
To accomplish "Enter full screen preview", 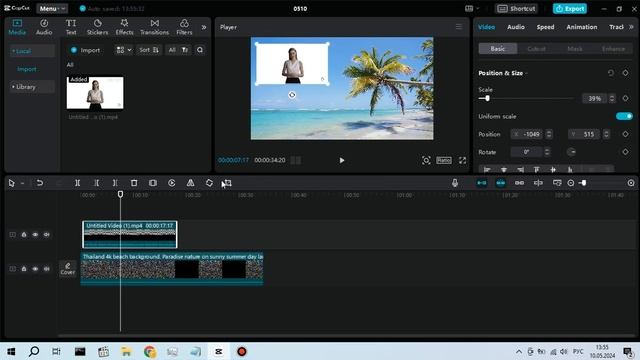I will pos(462,160).
